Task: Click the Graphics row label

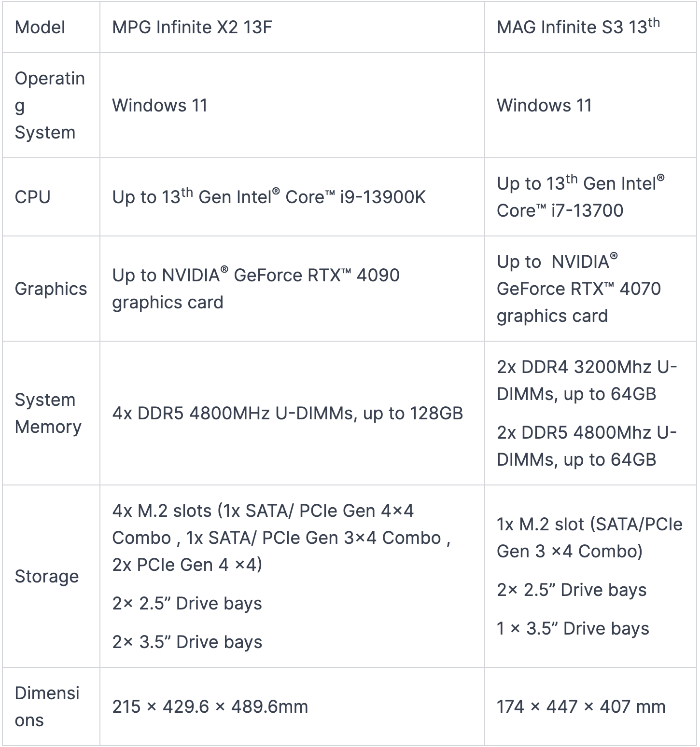Action: click(x=51, y=289)
